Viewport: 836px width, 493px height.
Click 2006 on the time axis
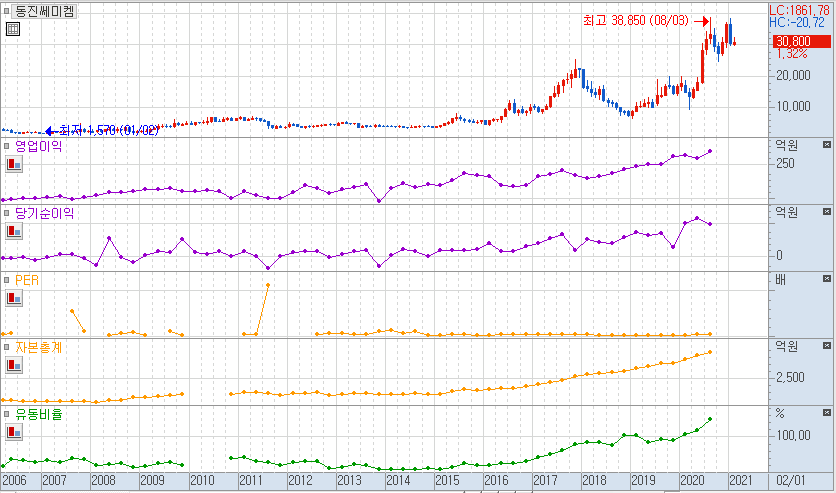(x=14, y=480)
